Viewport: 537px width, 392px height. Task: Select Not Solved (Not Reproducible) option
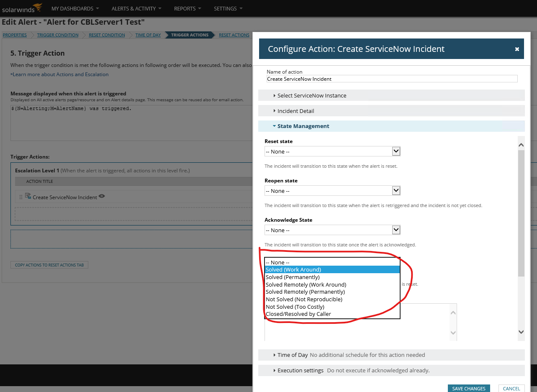(x=332, y=299)
